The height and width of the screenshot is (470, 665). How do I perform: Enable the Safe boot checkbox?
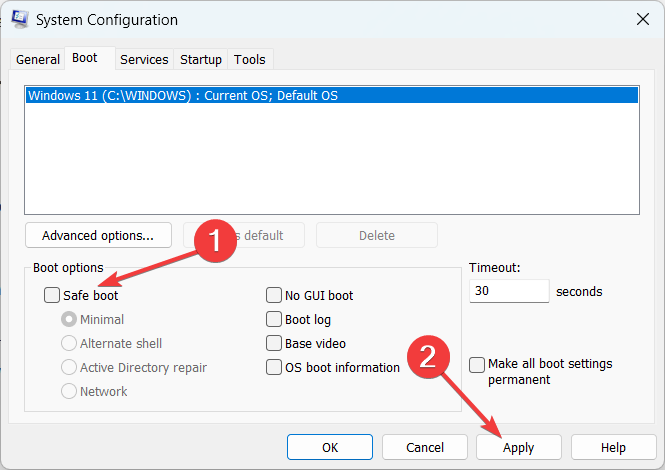pos(52,295)
